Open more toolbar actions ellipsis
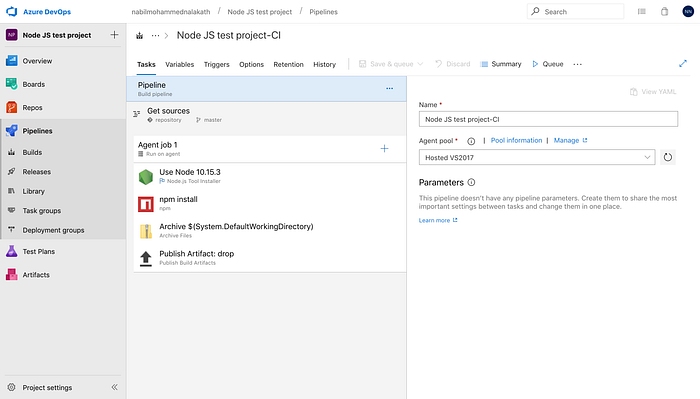 pyautogui.click(x=577, y=64)
